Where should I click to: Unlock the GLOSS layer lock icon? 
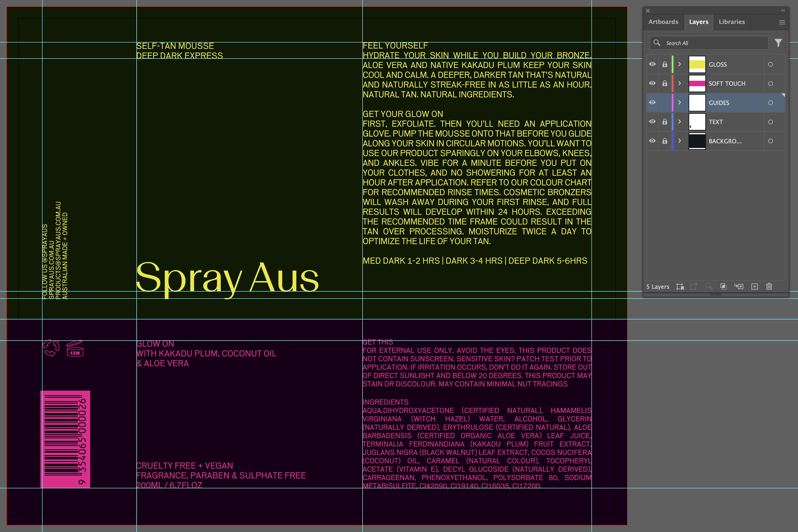665,64
